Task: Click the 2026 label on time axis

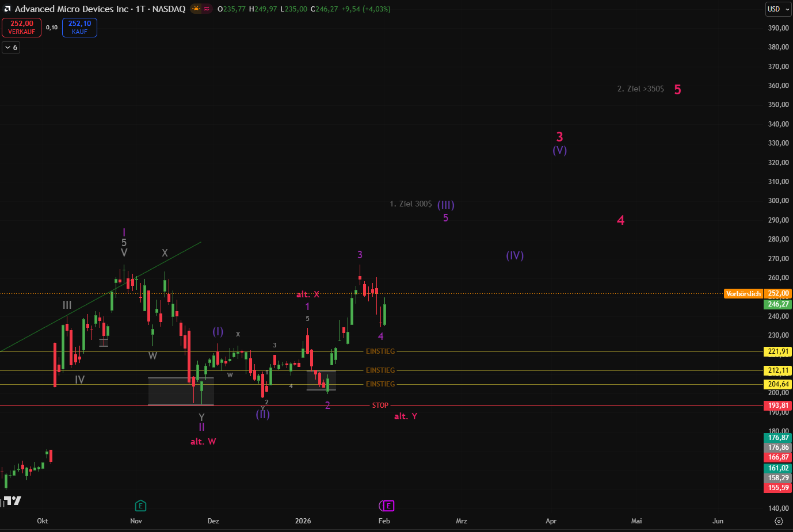Action: 303,521
